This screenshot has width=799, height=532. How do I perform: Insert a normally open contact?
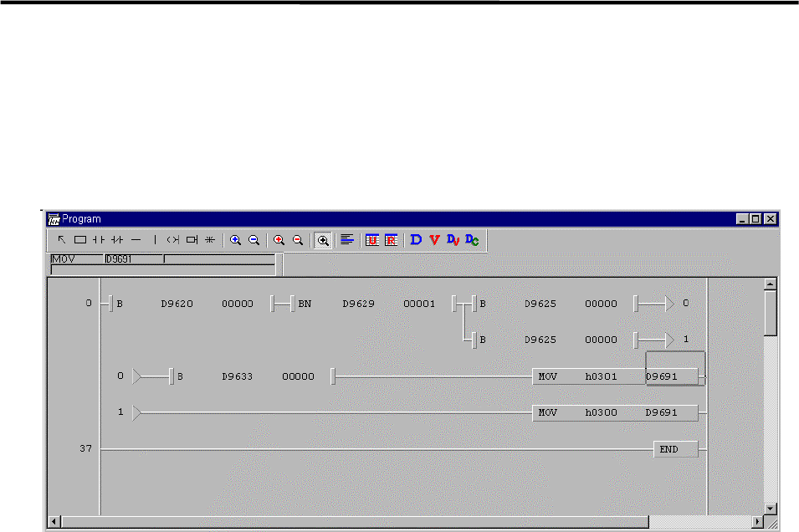click(99, 239)
